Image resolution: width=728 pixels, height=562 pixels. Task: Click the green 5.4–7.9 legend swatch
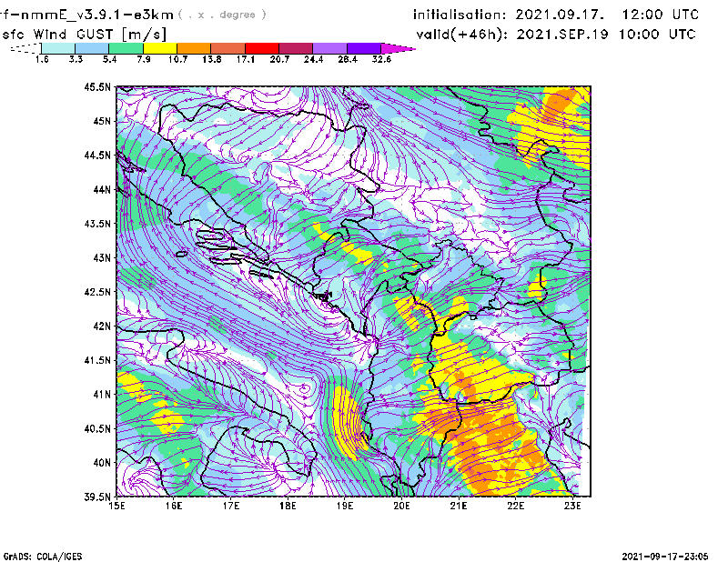pyautogui.click(x=126, y=48)
